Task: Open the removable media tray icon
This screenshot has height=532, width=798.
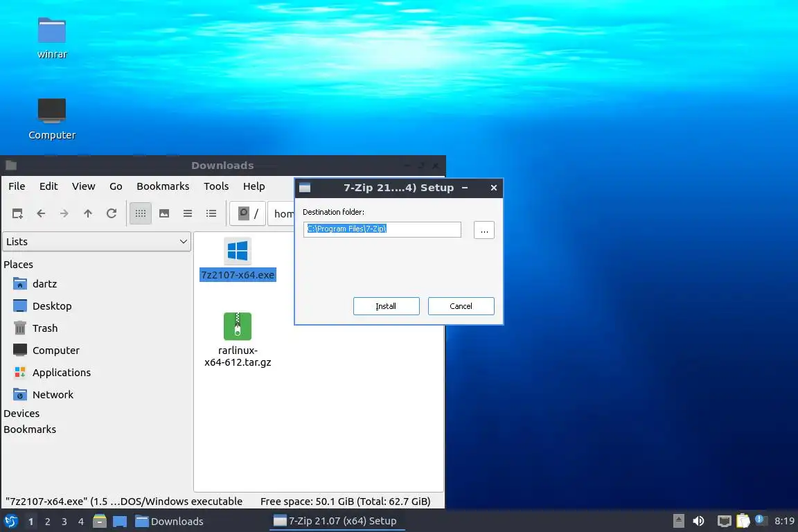Action: click(x=678, y=521)
